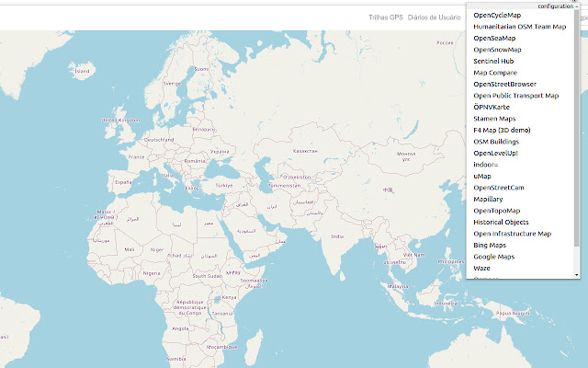Select the OpenSeaMap entry
Image resolution: width=588 pixels, height=368 pixels.
click(x=494, y=39)
